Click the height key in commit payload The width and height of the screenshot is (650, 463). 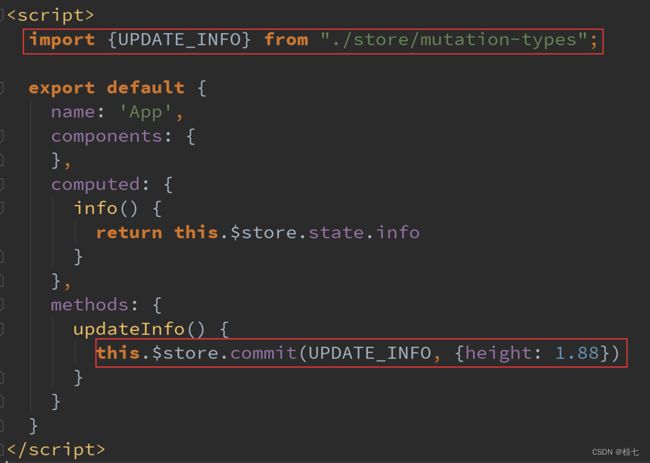[x=493, y=353]
